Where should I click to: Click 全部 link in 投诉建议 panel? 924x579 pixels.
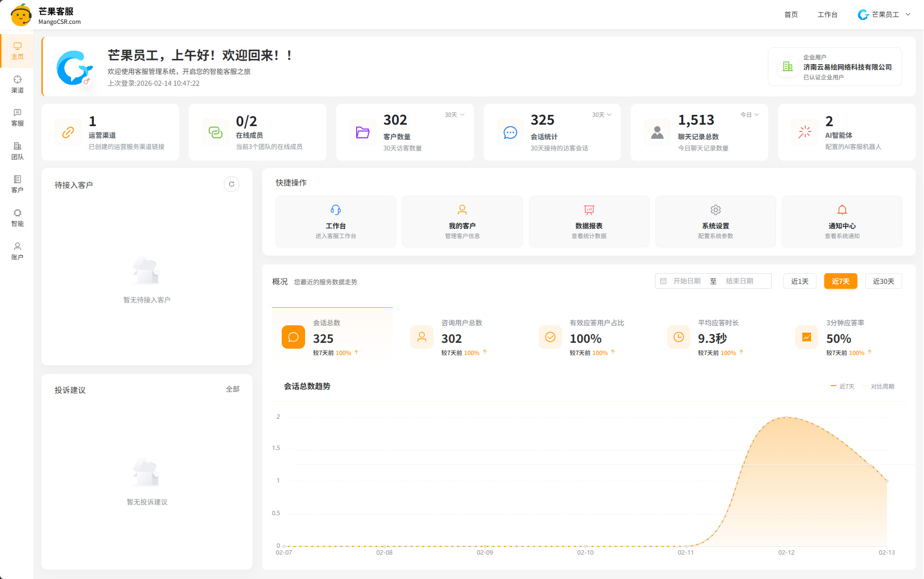coord(233,389)
